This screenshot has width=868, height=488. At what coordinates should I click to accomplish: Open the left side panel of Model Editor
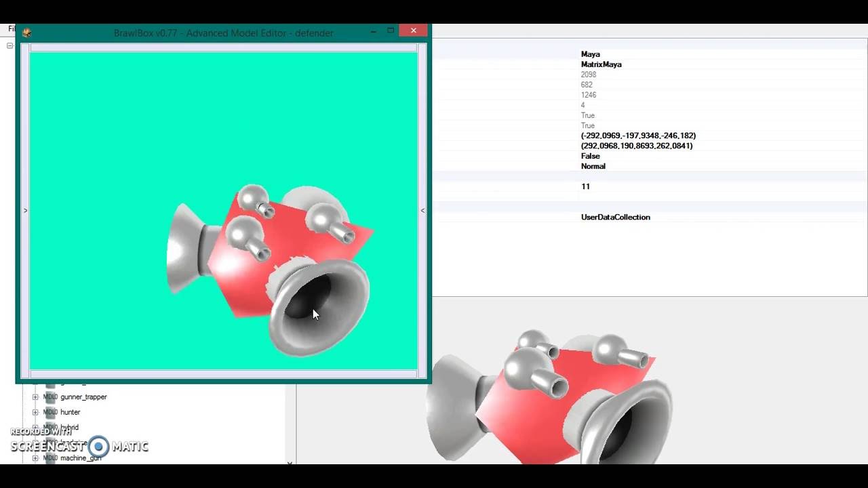[25, 211]
